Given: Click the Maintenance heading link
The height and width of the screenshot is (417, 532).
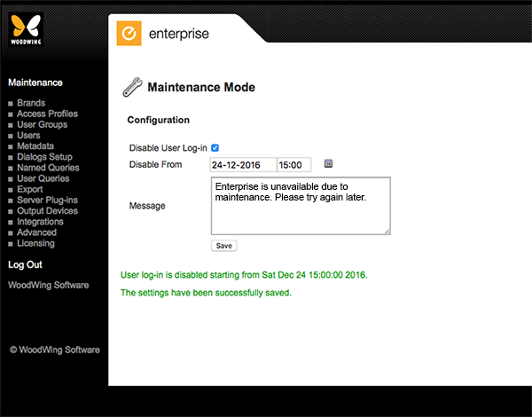Looking at the screenshot, I should [x=35, y=83].
